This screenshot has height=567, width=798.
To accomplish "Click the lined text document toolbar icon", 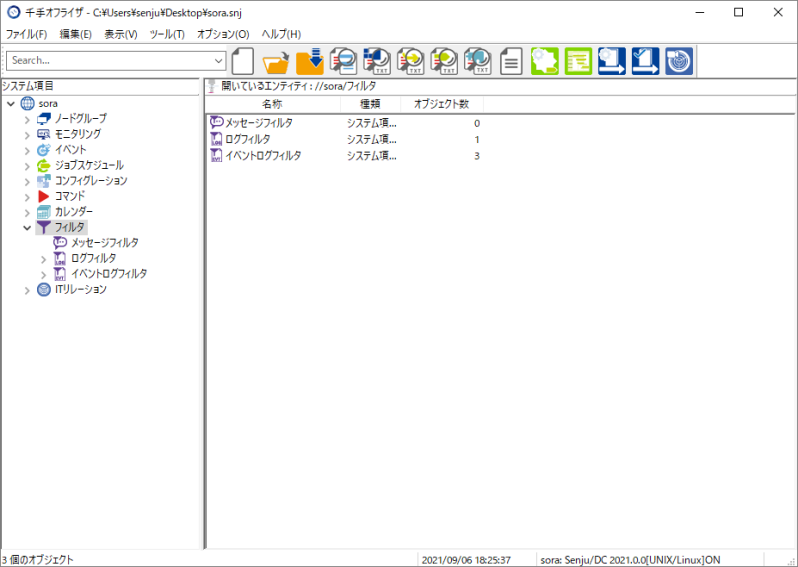I will (511, 61).
